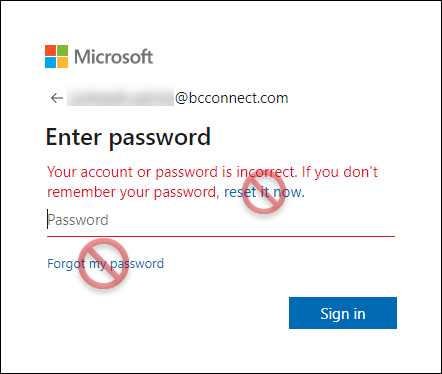Click the red square of Microsoft logo
The image size is (442, 374).
50,50
